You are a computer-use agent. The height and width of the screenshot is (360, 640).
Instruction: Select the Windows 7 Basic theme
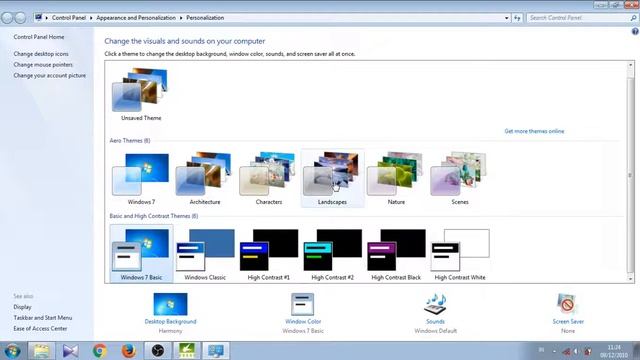141,254
